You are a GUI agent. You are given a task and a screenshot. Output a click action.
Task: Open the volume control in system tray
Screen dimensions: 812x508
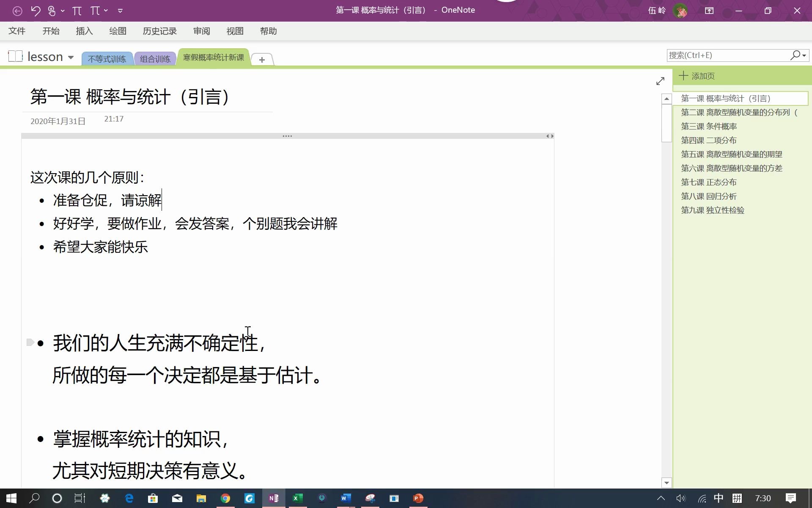[x=681, y=498]
